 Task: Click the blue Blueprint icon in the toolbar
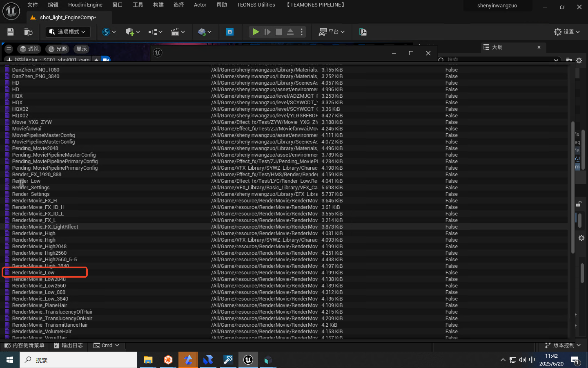[230, 32]
